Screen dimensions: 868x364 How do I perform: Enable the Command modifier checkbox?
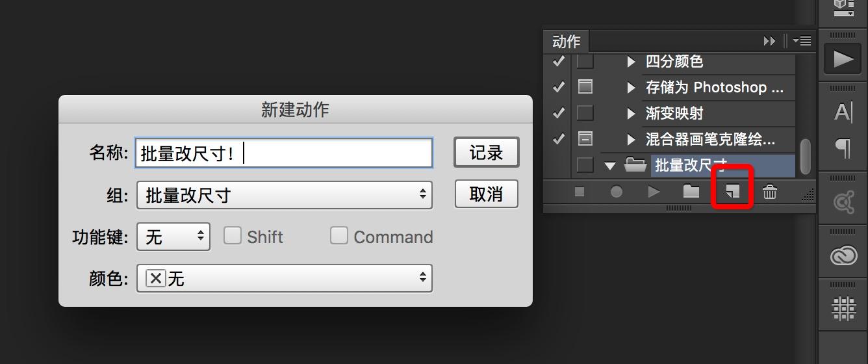[x=339, y=235]
